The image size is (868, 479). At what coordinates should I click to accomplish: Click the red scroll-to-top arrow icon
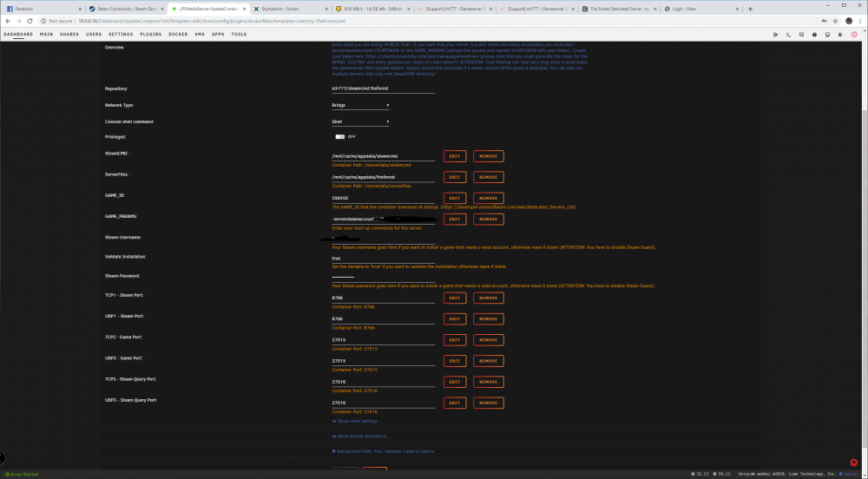tap(853, 463)
